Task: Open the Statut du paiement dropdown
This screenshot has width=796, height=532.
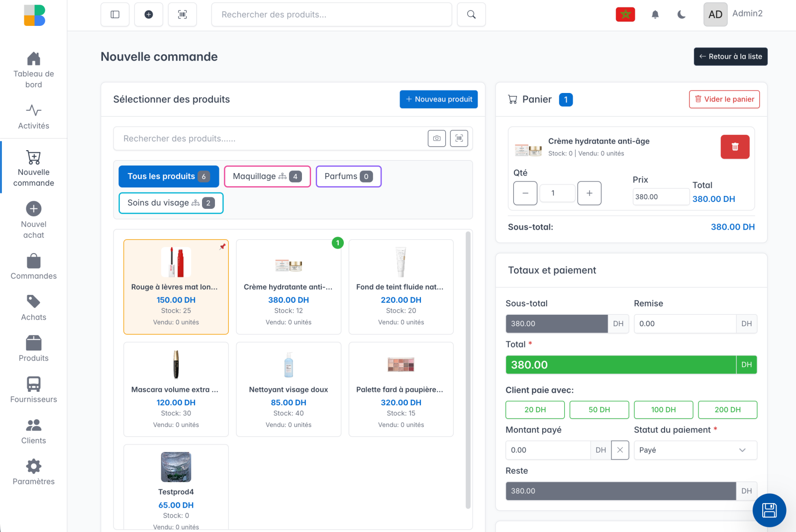Action: [x=695, y=450]
